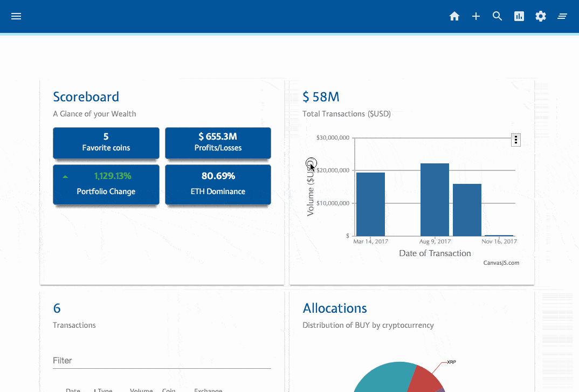The image size is (579, 392).
Task: Click the Scoreboard heading
Action: (x=86, y=97)
